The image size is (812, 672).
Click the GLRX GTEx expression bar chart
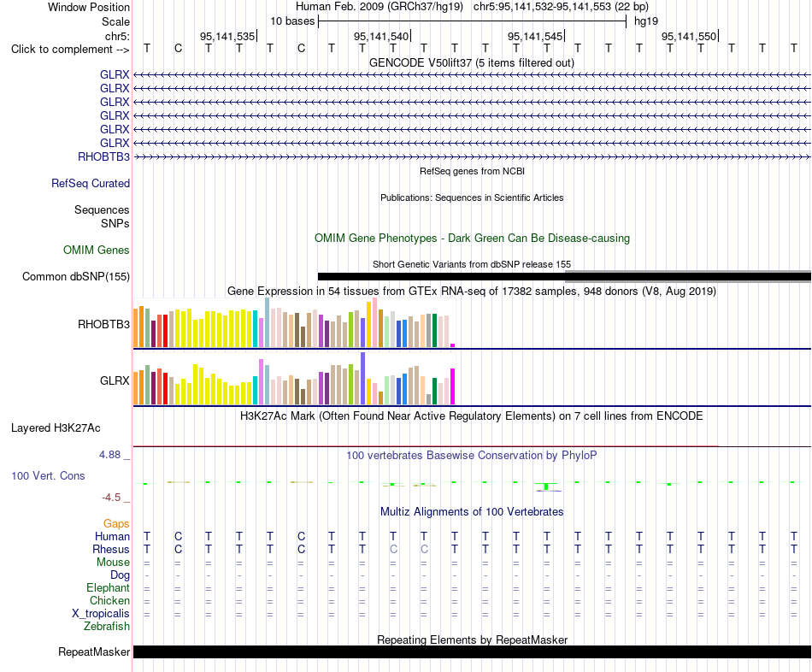294,378
